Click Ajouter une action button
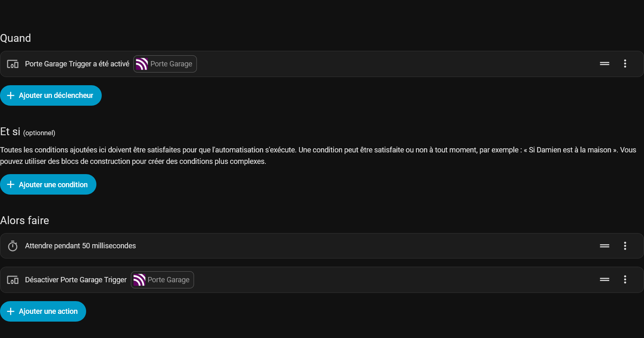This screenshot has width=644, height=338. (43, 311)
